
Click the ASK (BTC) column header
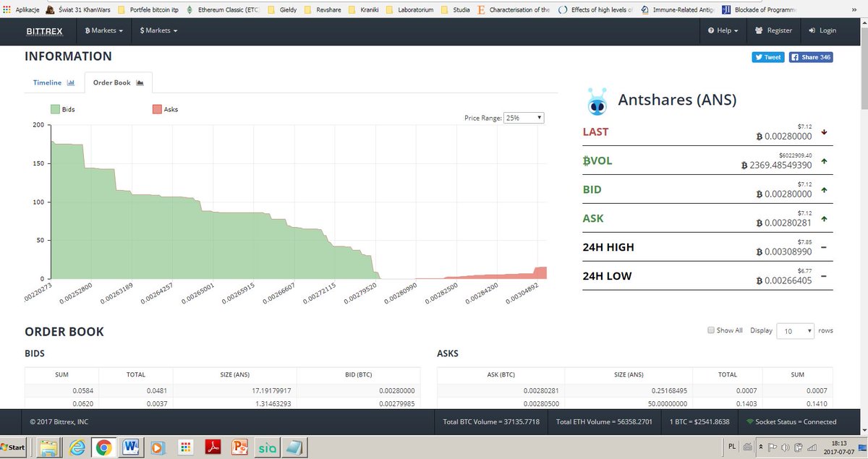tap(501, 374)
